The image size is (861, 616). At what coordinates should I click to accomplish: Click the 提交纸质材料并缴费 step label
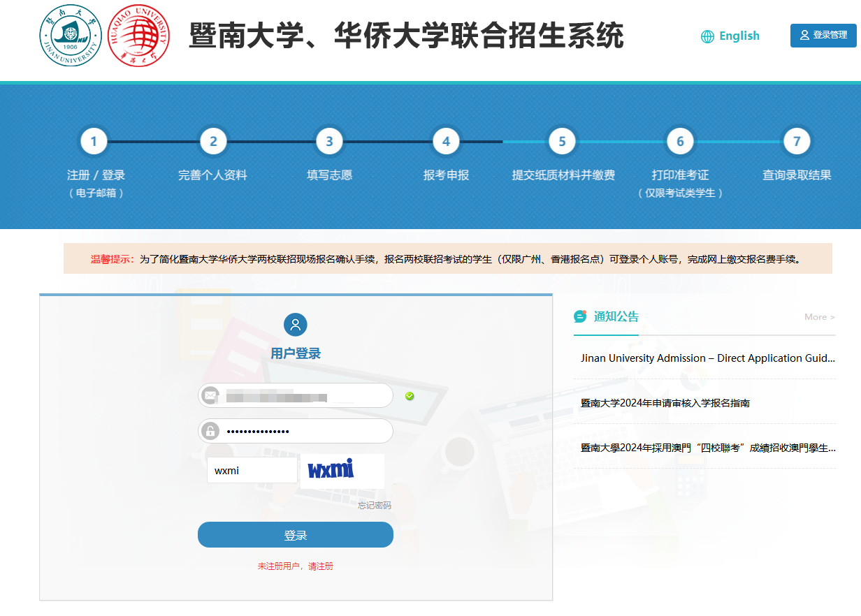[x=563, y=175]
